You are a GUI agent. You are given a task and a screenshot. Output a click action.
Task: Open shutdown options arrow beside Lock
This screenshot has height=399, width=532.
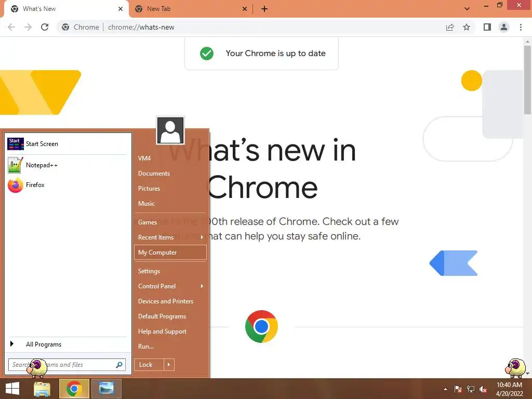click(169, 365)
